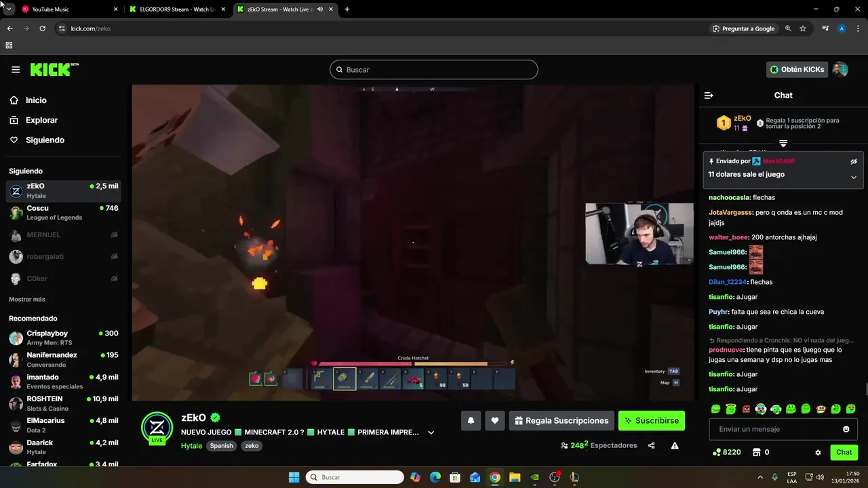Click the Suscribirse button
Viewport: 868px width, 488px height.
coord(652,421)
